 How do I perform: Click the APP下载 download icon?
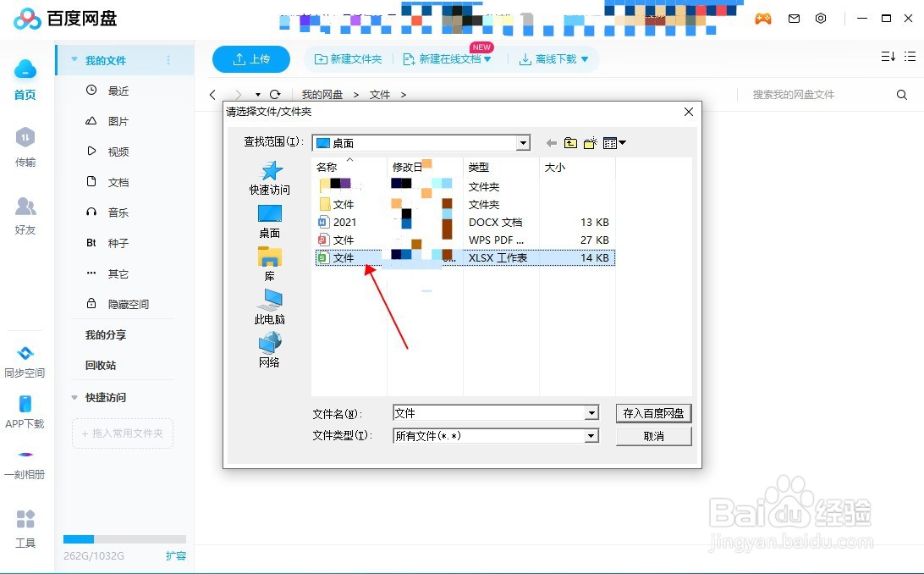(x=25, y=409)
